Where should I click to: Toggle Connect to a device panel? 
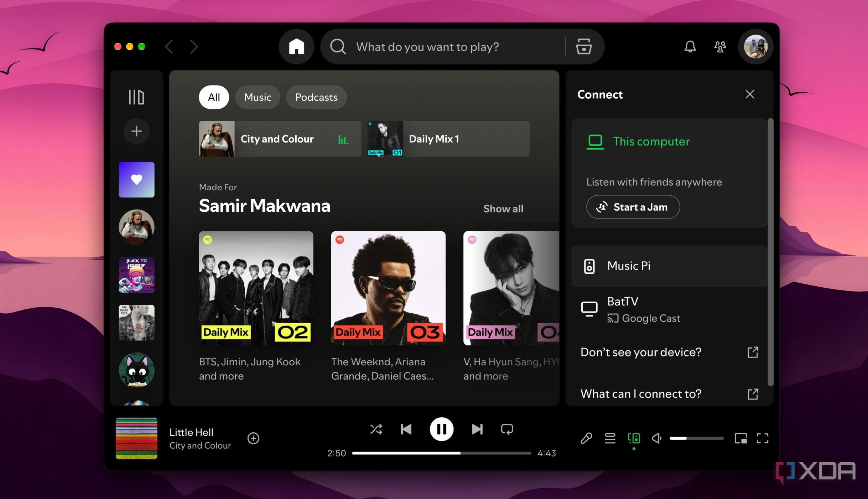[x=634, y=438]
